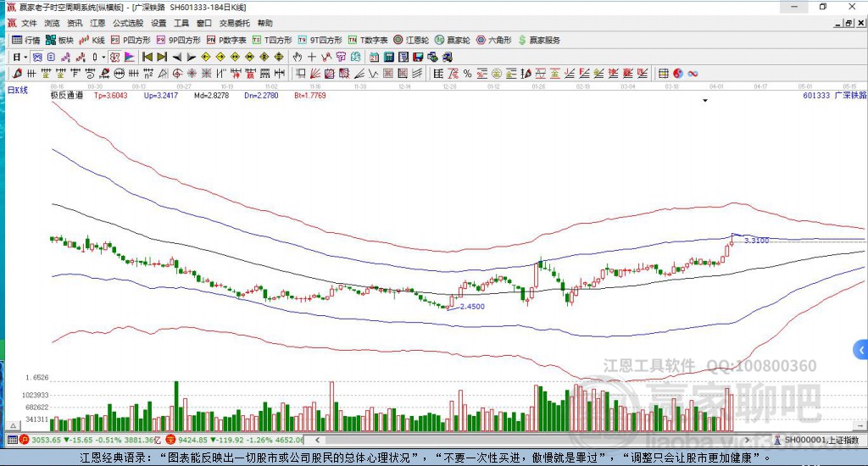This screenshot has width=868, height=466.
Task: Open the 公式选股 menu
Action: tap(128, 23)
